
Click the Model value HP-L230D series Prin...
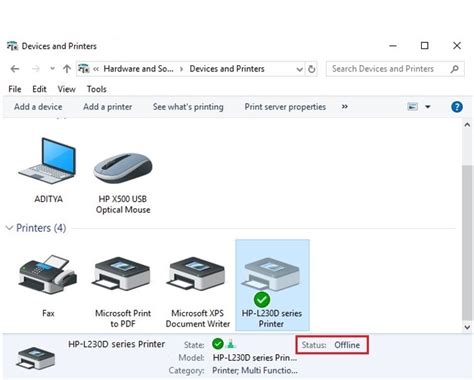(x=255, y=358)
